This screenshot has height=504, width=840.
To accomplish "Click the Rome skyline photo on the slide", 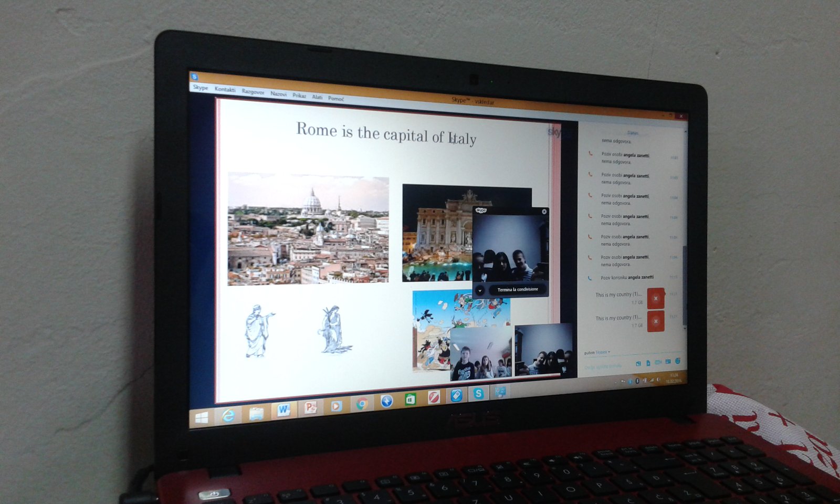I will point(308,229).
